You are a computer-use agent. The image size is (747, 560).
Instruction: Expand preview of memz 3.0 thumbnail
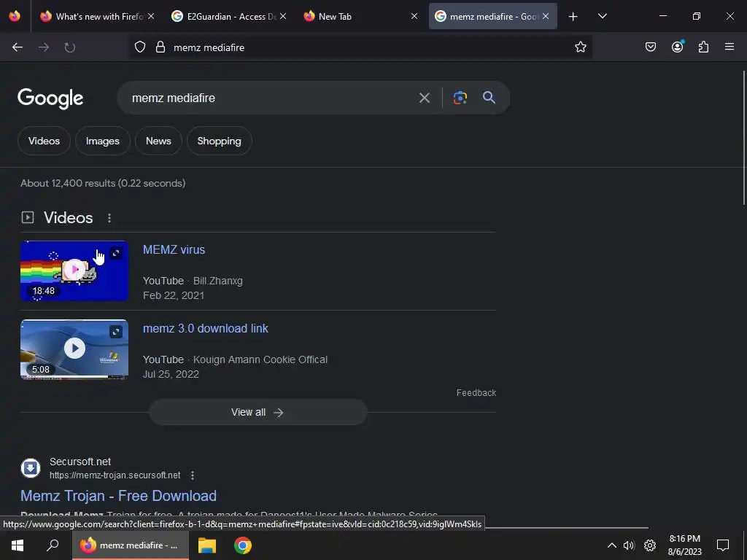116,332
